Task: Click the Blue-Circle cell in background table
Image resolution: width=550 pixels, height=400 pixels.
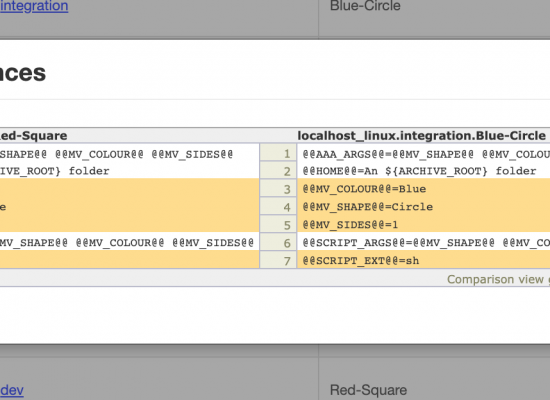Action: click(365, 6)
